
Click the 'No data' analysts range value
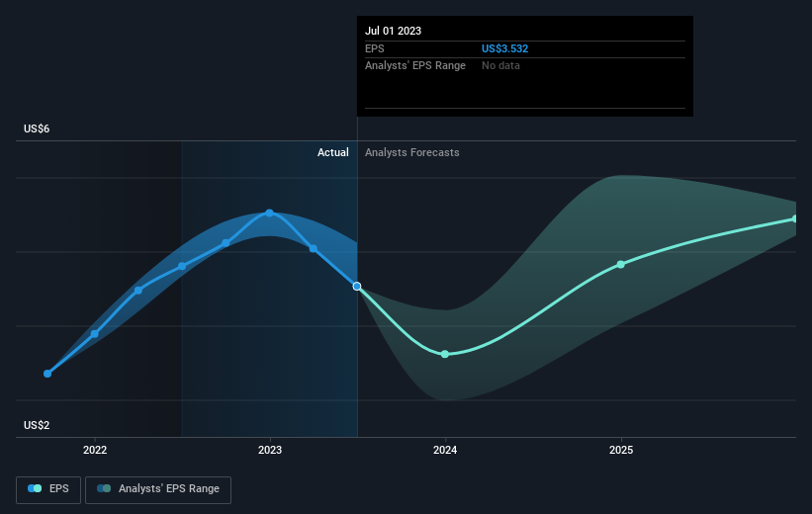pos(500,66)
